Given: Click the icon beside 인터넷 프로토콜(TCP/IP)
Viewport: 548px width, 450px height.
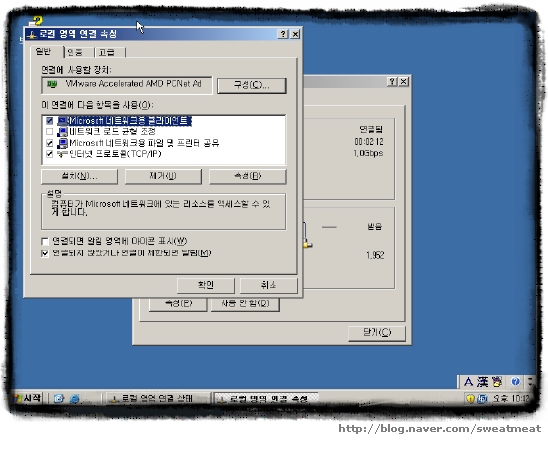Looking at the screenshot, I should 62,154.
